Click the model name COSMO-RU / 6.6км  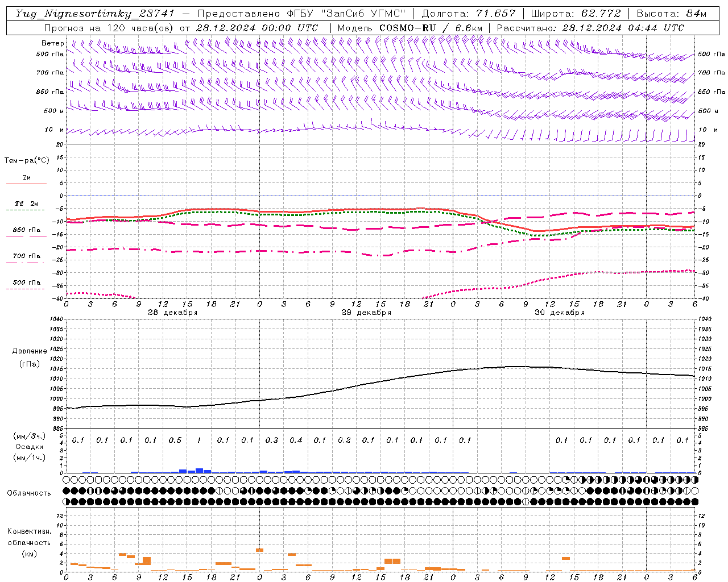click(431, 28)
